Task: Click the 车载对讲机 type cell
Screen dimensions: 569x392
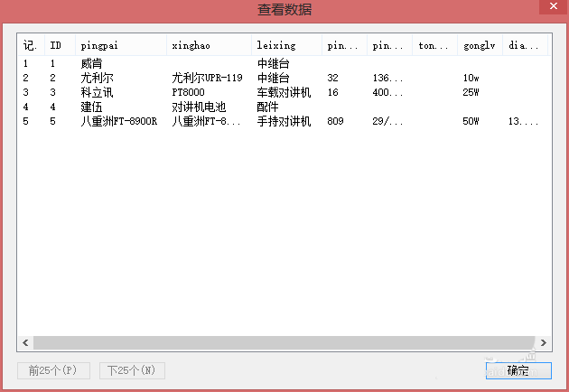Action: point(284,92)
